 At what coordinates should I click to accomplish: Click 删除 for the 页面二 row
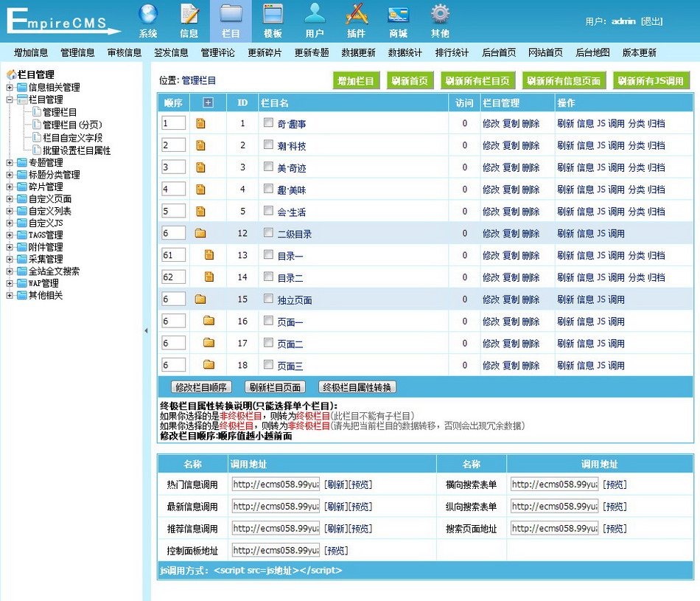pos(531,343)
